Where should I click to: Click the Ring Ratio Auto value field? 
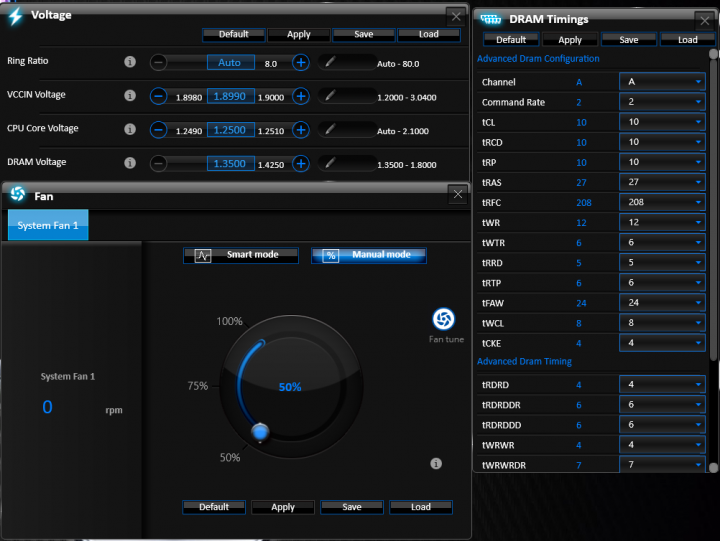231,62
